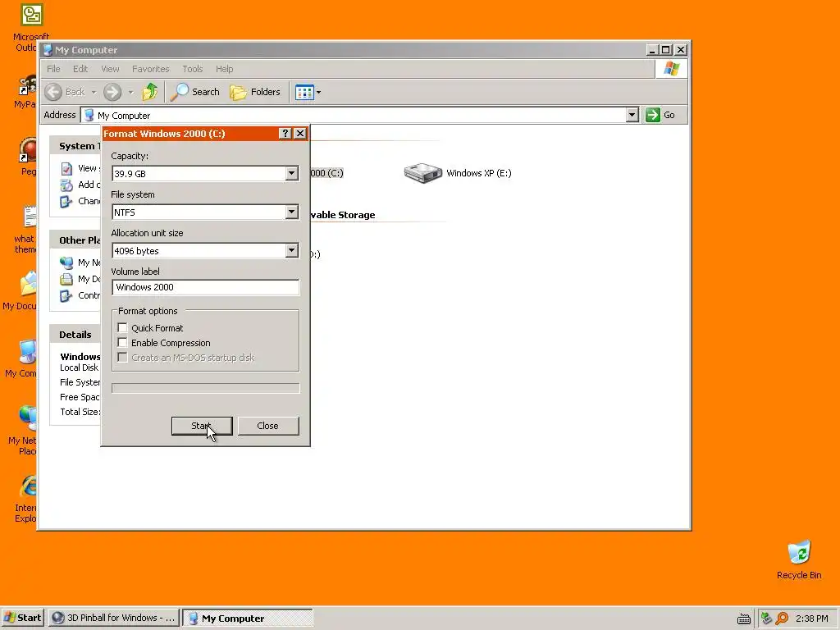Go up one folder level icon

(x=150, y=92)
